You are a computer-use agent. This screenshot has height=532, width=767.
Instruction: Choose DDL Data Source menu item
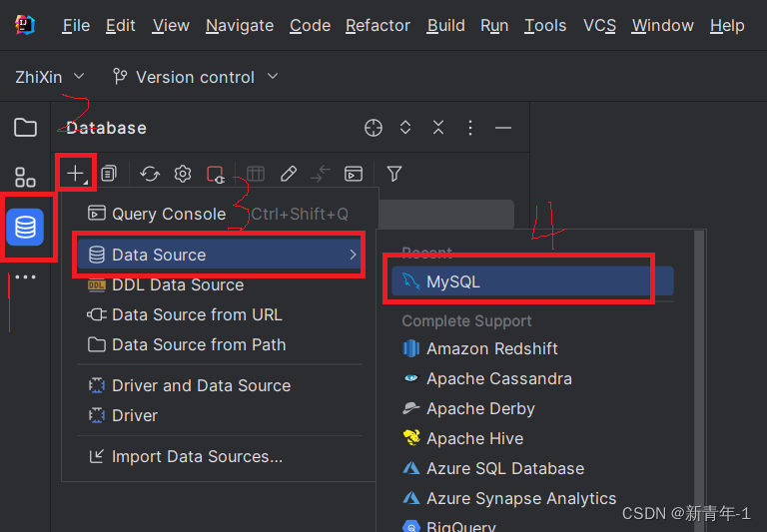pos(219,284)
